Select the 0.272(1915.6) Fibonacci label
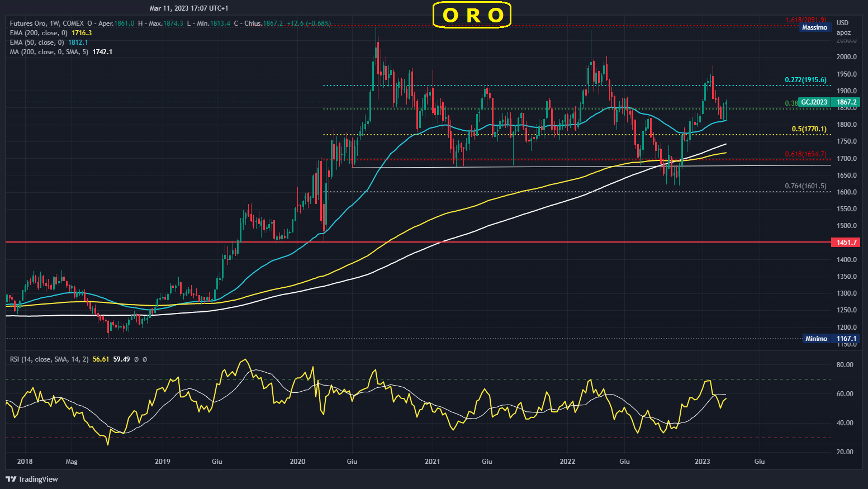 coord(805,80)
